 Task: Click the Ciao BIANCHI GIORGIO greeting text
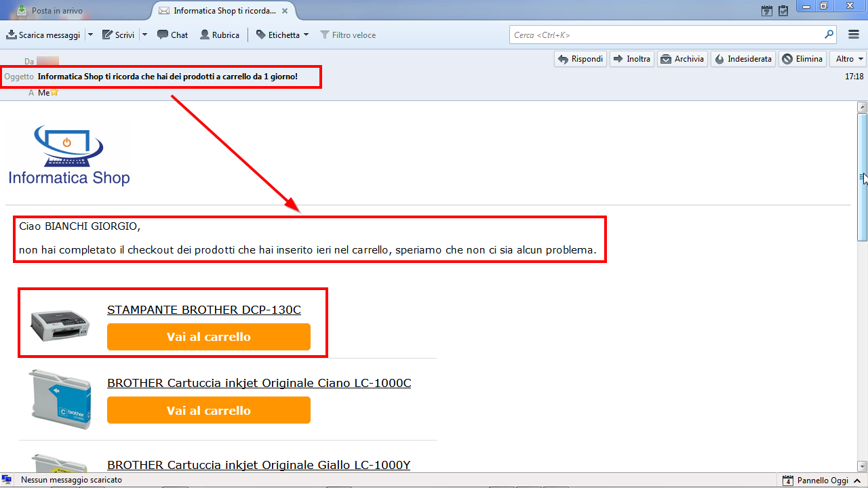point(79,226)
